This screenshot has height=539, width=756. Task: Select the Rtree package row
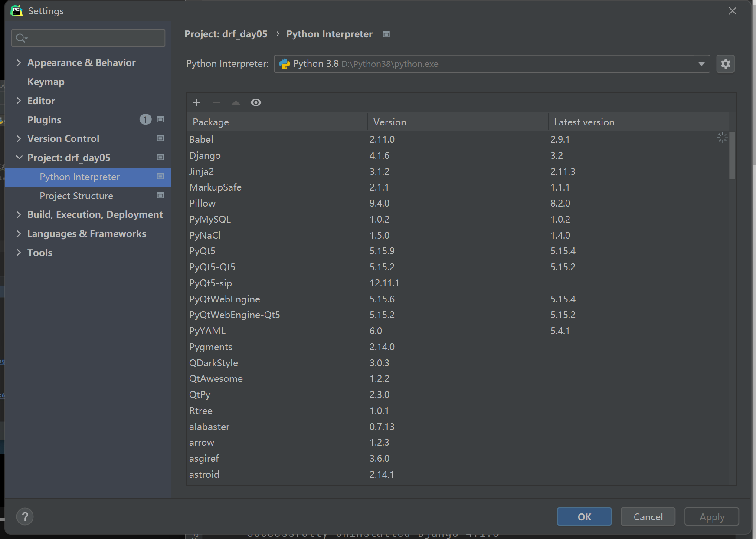[458, 411]
